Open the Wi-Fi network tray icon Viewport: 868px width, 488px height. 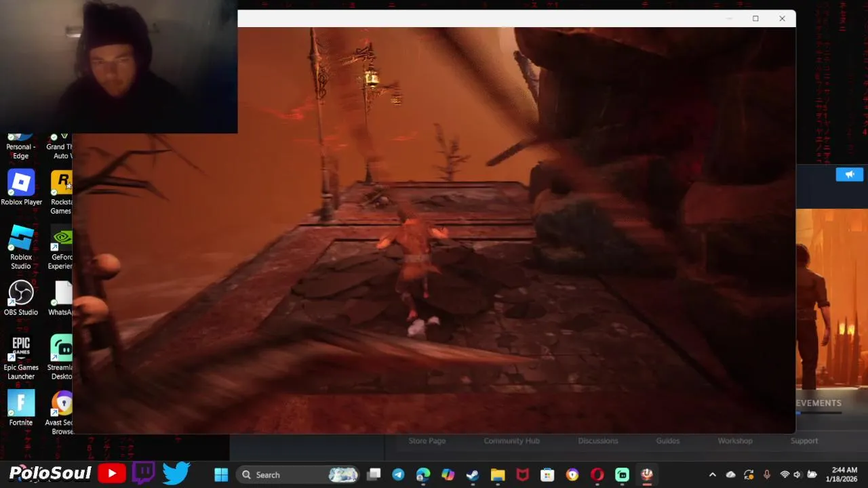785,474
